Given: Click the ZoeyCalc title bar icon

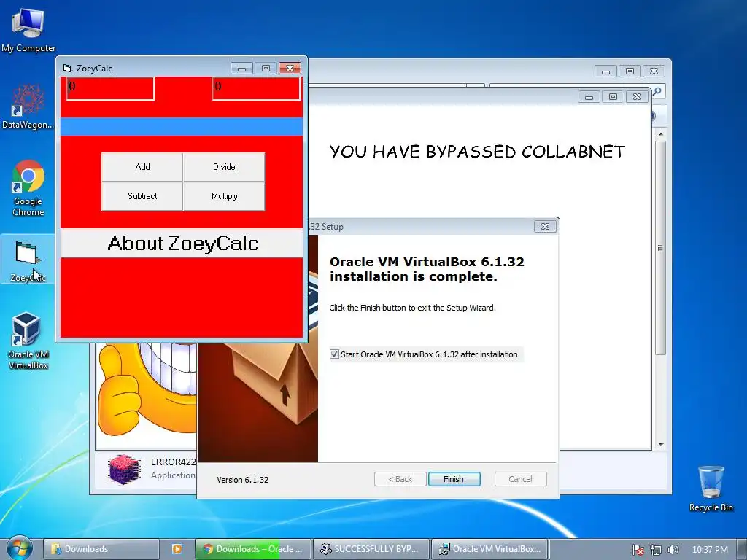Looking at the screenshot, I should pyautogui.click(x=67, y=69).
